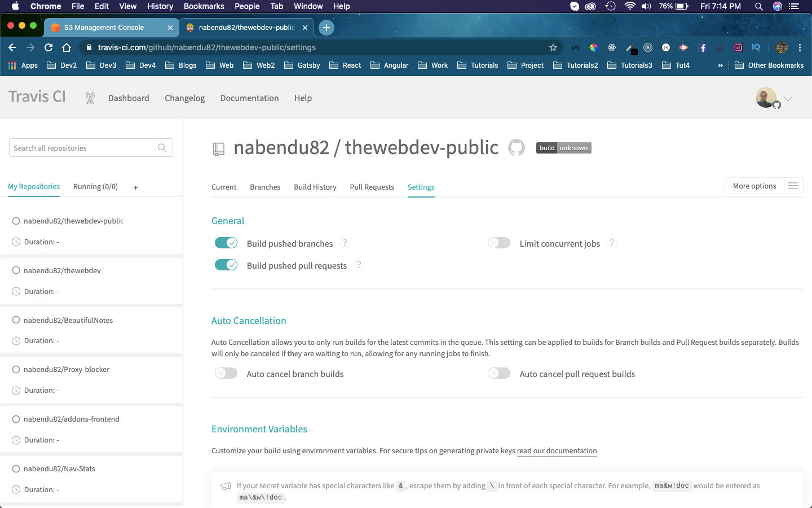
Task: Click the repository book icon by nabendu82
Action: [218, 149]
